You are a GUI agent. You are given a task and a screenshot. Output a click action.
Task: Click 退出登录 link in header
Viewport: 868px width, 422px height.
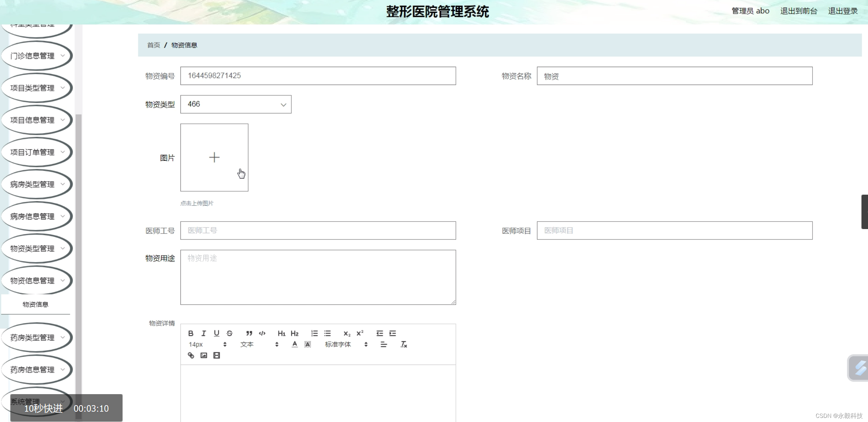(843, 11)
